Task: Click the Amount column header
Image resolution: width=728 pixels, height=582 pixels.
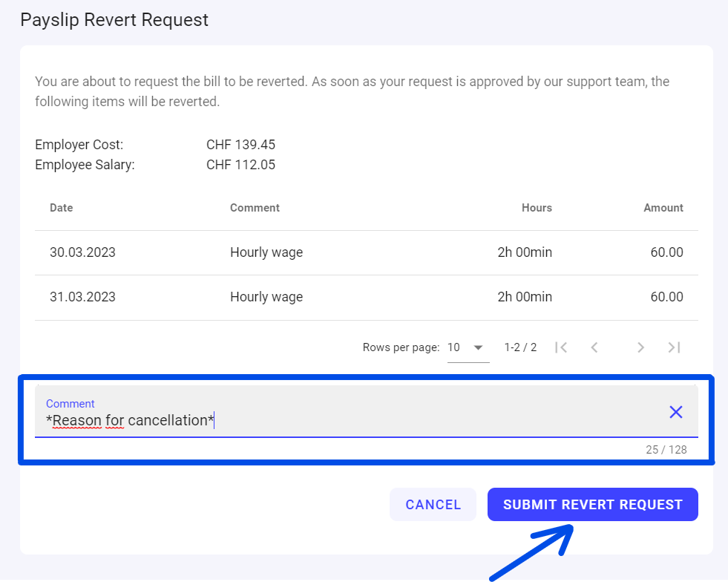Action: point(663,208)
